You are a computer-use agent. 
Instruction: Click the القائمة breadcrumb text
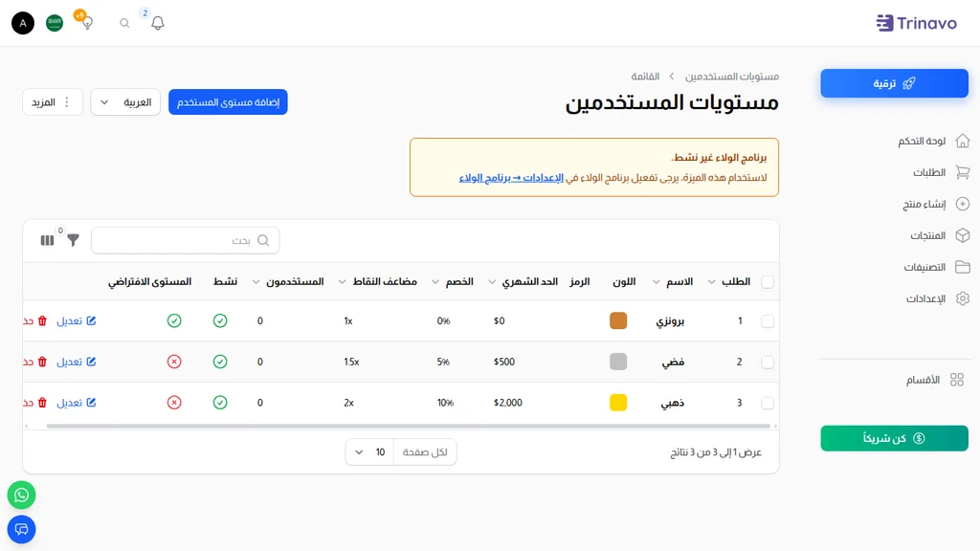tap(645, 77)
